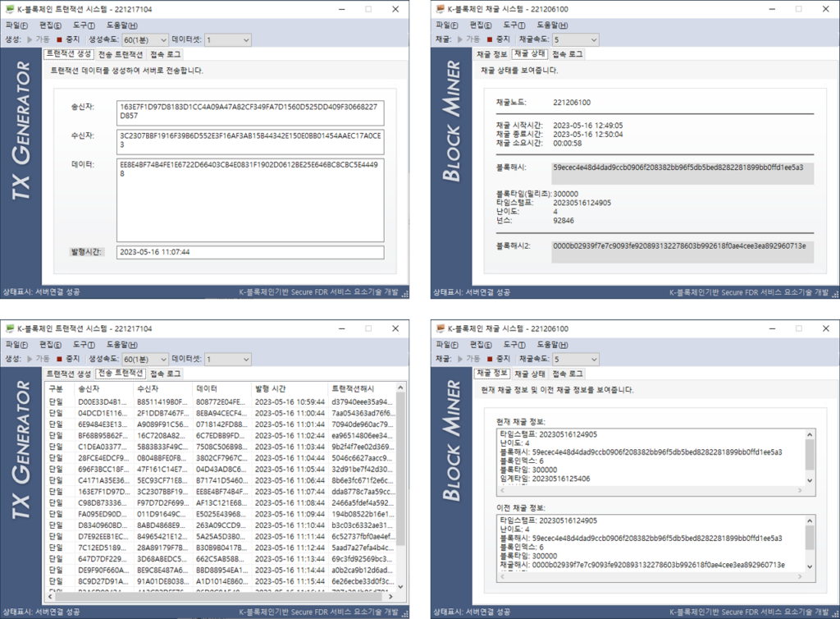Open the 채굴속도 dropdown in the 채굴 상태 window

576,39
